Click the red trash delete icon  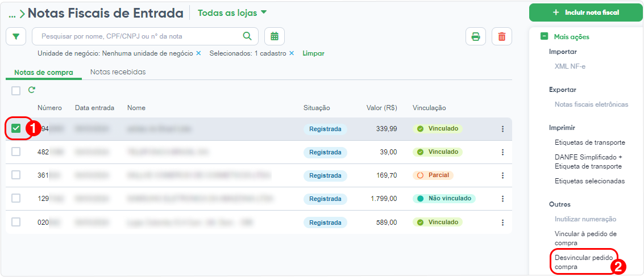[502, 36]
